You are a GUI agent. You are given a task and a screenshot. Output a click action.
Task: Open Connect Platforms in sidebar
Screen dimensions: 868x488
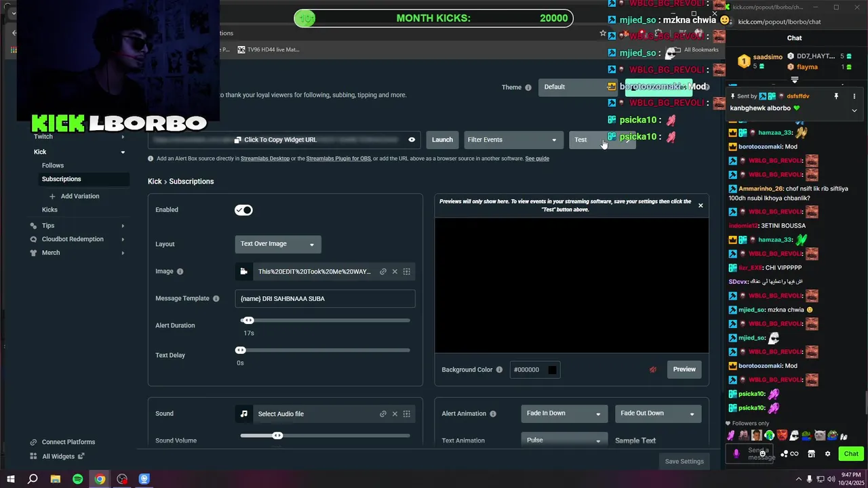[62, 442]
